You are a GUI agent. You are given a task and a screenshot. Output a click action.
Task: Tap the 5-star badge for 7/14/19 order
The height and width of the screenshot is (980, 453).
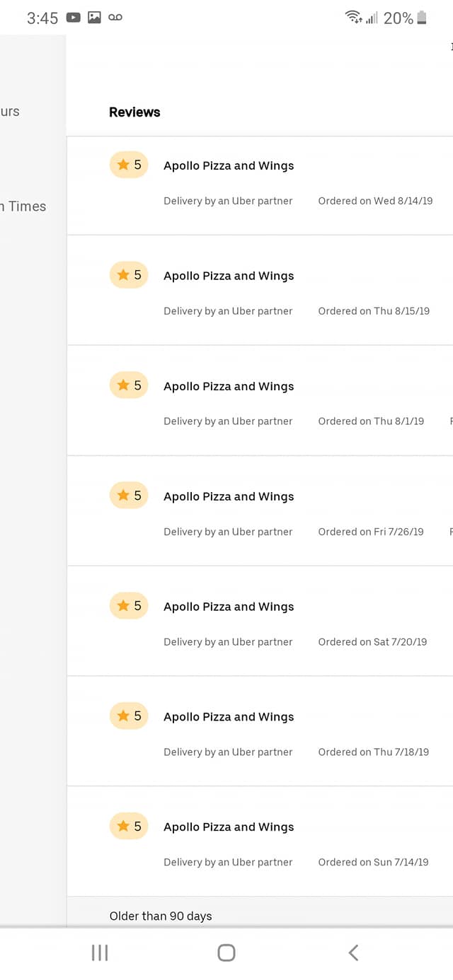129,827
